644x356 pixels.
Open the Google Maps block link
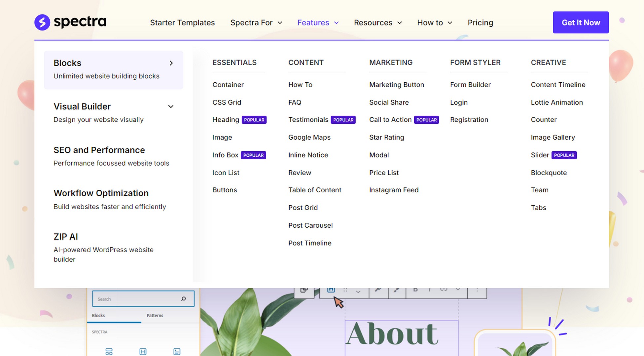pos(309,137)
